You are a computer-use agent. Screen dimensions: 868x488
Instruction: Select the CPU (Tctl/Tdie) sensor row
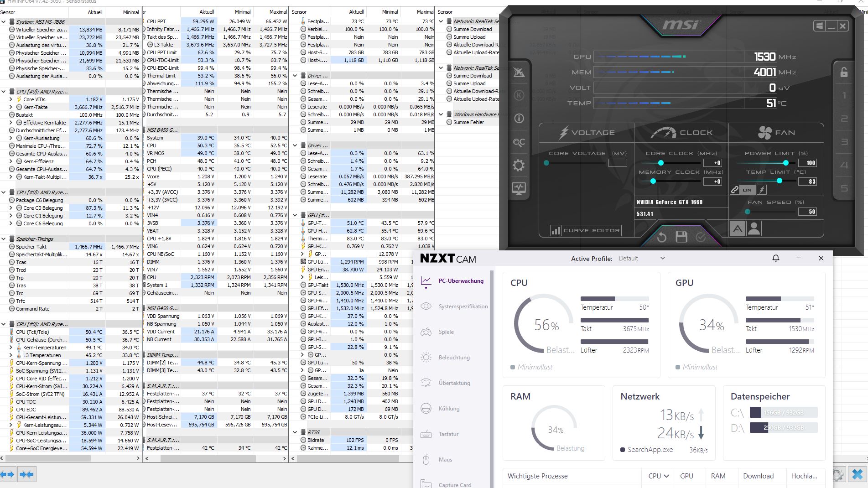point(71,332)
